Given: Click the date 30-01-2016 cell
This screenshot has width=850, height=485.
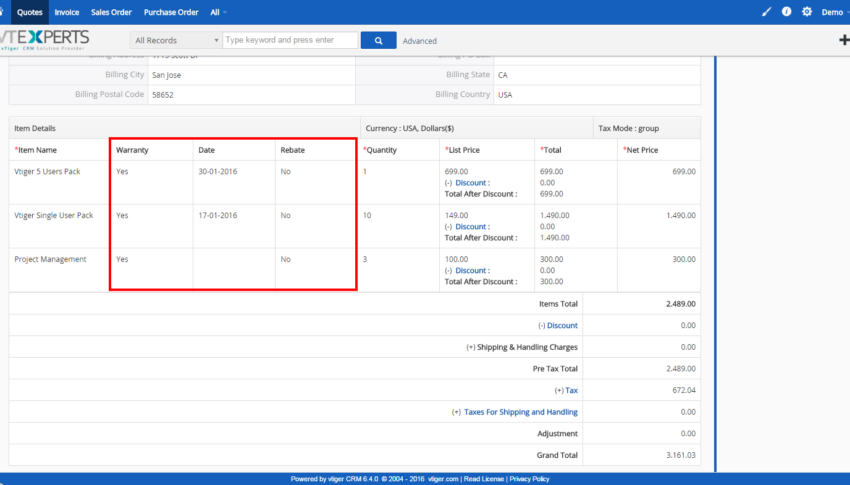Looking at the screenshot, I should tap(217, 171).
